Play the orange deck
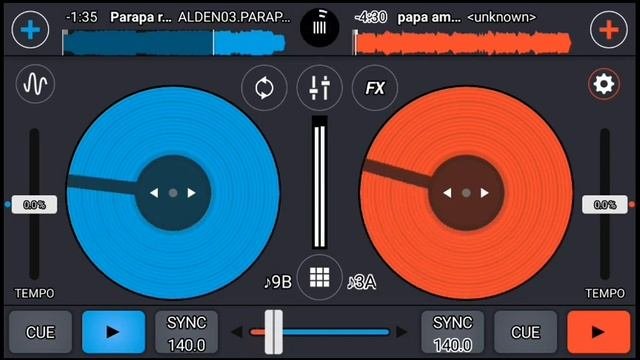Viewport: 640px width, 360px height. tap(599, 332)
